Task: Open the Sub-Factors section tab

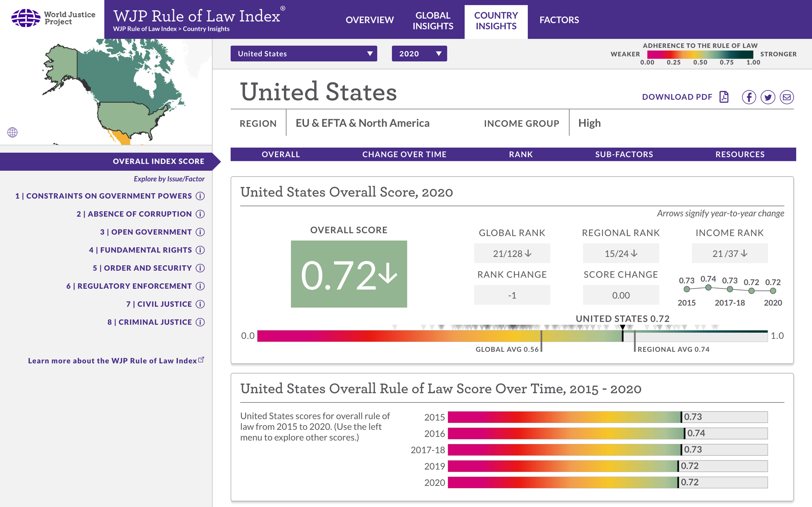Action: (x=623, y=154)
